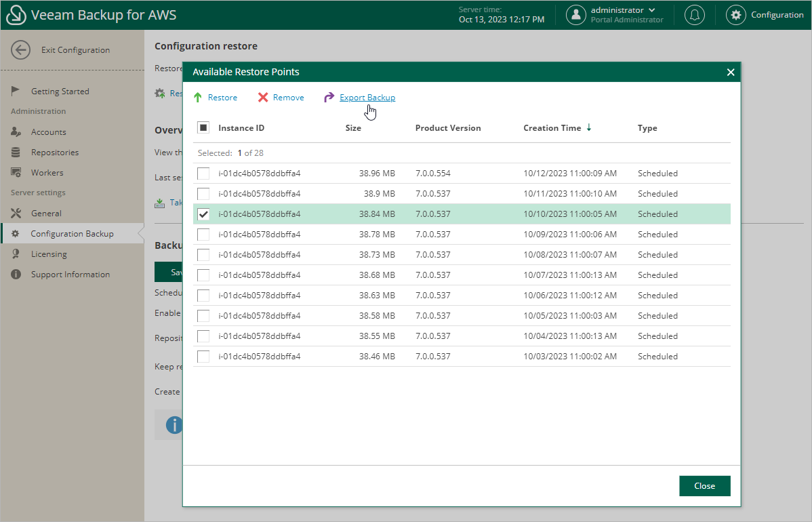Viewport: 812px width, 522px height.
Task: Open the notifications bell icon
Action: point(695,15)
